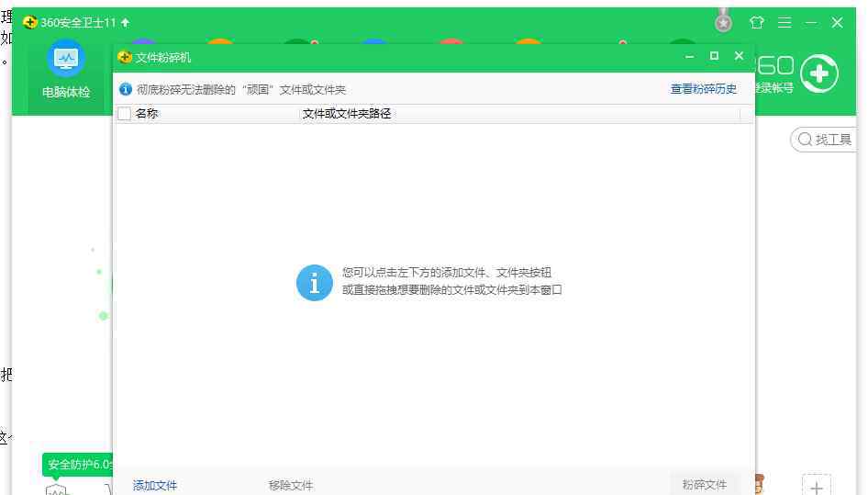Click 添加文件 to add a file

click(x=155, y=485)
